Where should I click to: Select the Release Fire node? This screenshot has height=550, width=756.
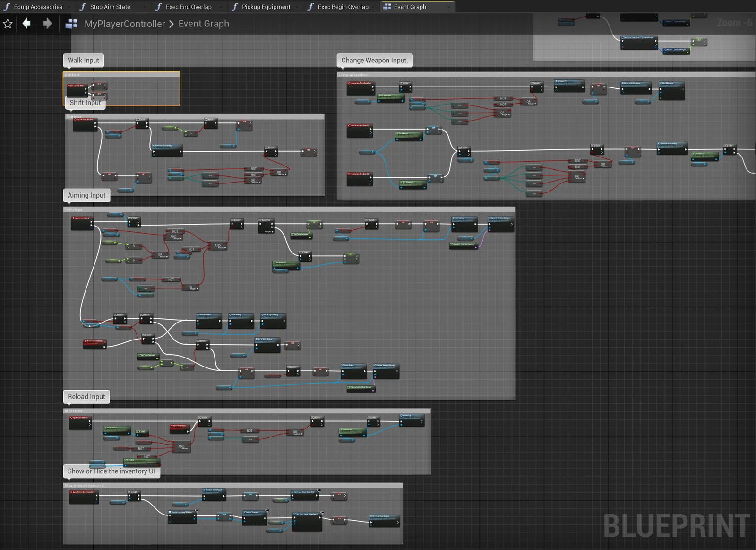point(569,86)
